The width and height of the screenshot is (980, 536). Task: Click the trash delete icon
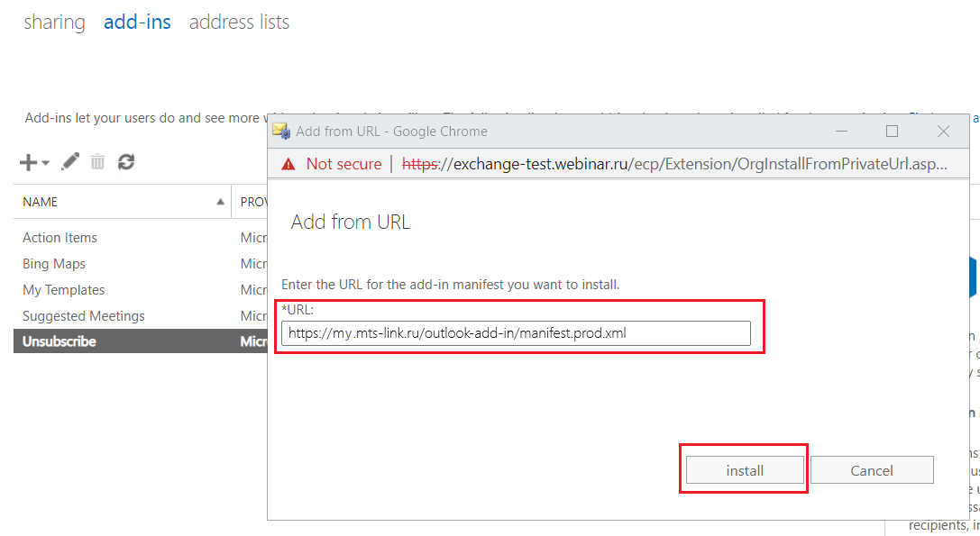97,162
